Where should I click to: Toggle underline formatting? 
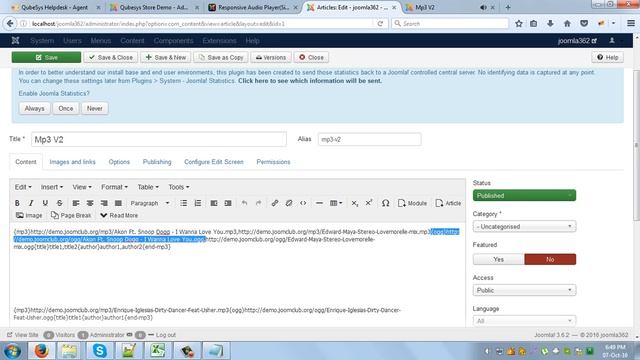pyautogui.click(x=45, y=203)
